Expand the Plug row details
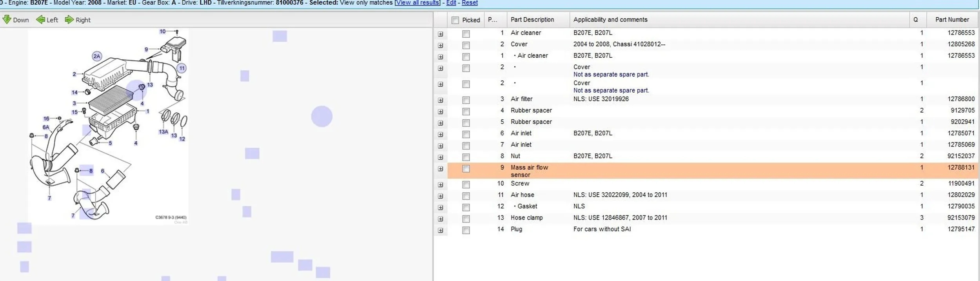Viewport: 980px width, 281px height. pos(440,230)
